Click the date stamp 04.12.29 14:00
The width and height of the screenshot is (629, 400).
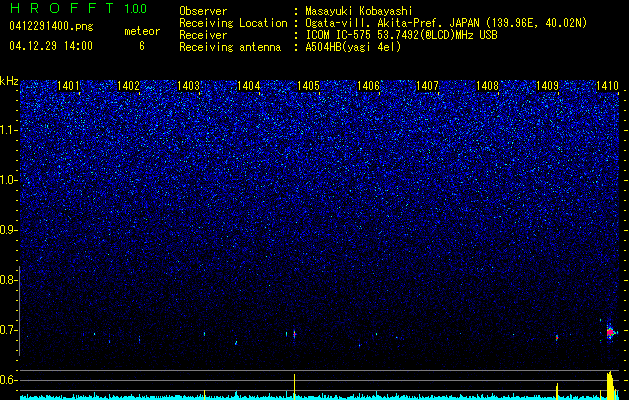coord(51,46)
